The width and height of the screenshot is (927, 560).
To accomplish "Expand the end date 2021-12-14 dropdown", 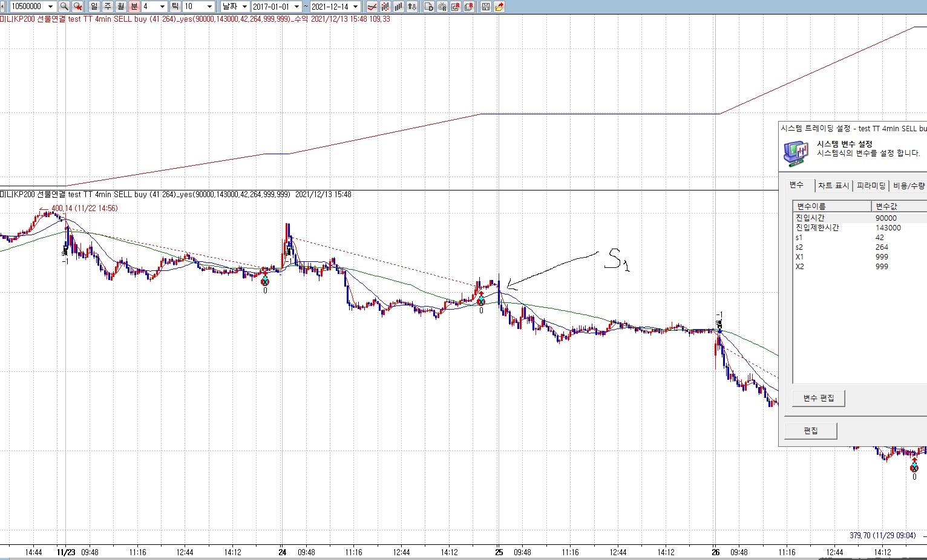I will 355,7.
